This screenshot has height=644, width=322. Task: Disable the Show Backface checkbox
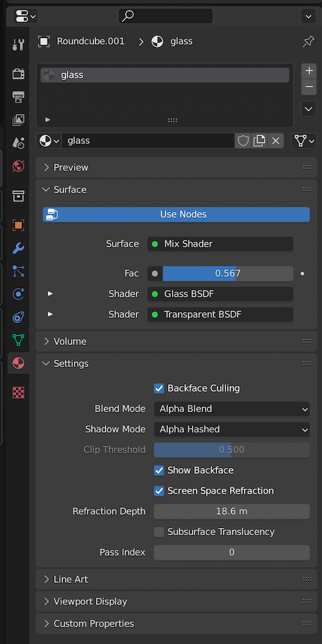point(158,470)
